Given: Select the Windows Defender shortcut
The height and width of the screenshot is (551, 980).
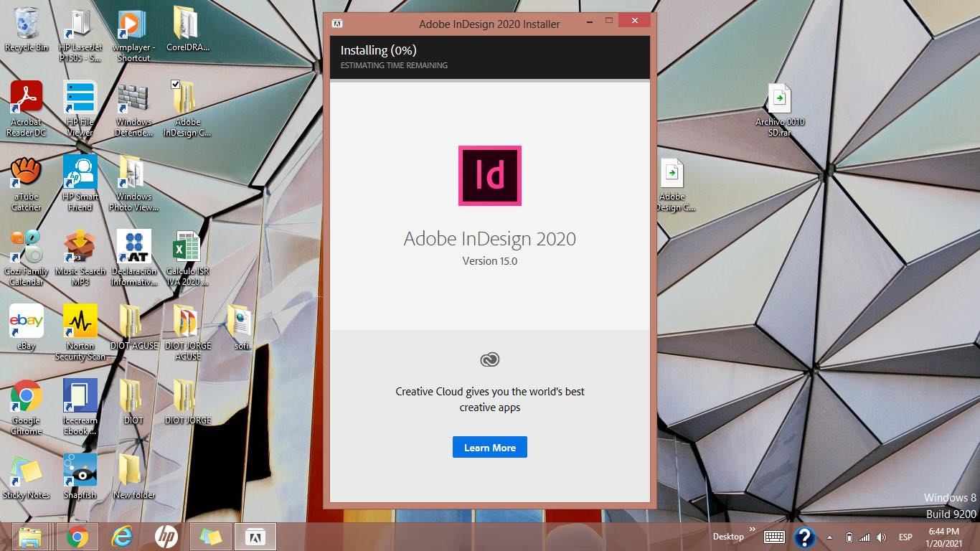Looking at the screenshot, I should point(133,108).
